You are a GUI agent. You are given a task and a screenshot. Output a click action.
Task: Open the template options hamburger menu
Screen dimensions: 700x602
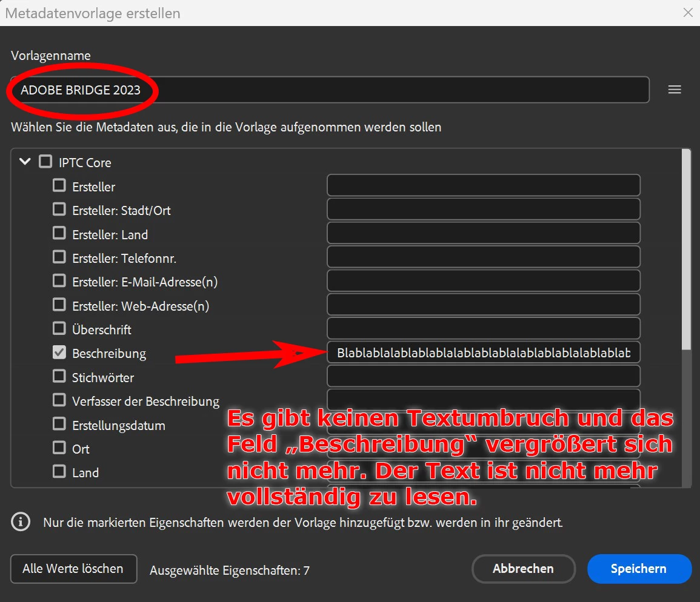pos(674,90)
